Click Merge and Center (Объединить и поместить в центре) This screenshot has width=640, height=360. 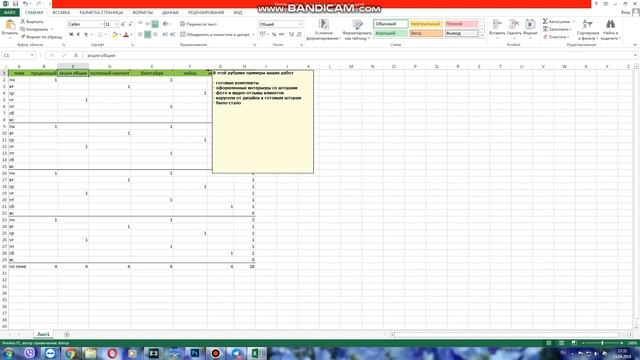click(x=215, y=35)
